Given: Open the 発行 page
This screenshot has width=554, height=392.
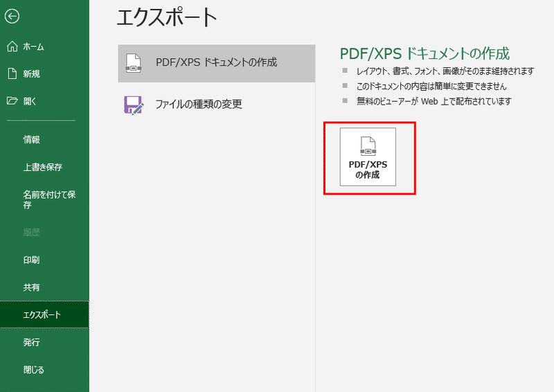Looking at the screenshot, I should coord(31,342).
